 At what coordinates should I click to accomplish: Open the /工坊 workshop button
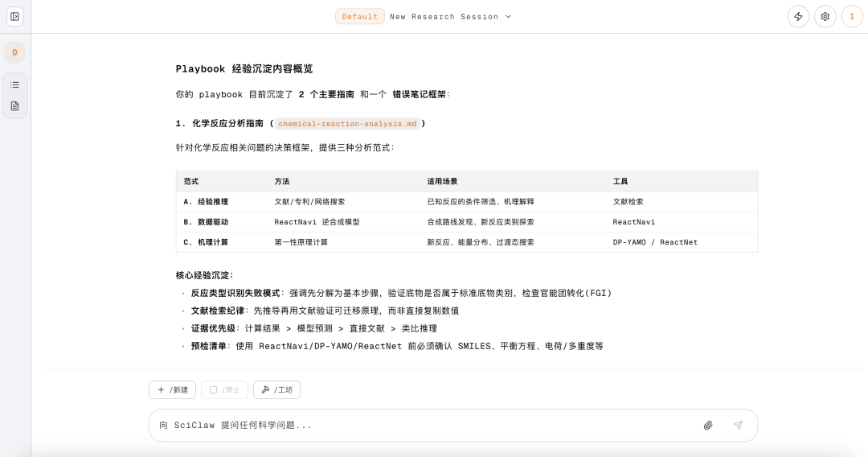[276, 389]
